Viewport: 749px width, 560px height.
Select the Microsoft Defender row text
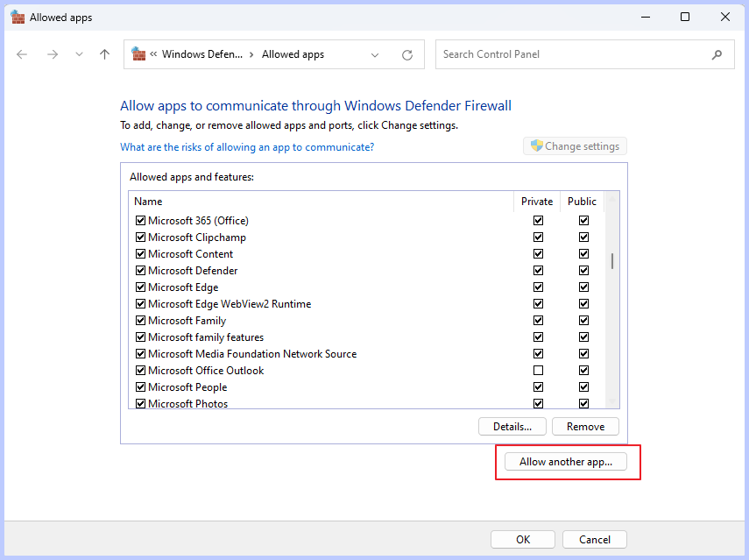tap(193, 271)
